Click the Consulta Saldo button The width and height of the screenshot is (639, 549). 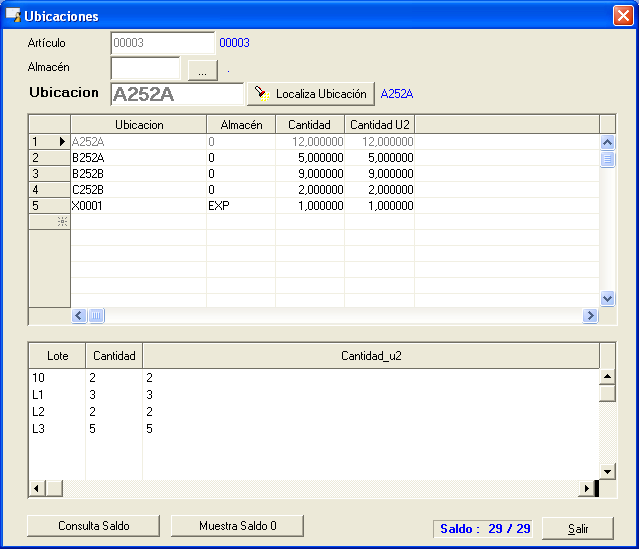coord(93,526)
